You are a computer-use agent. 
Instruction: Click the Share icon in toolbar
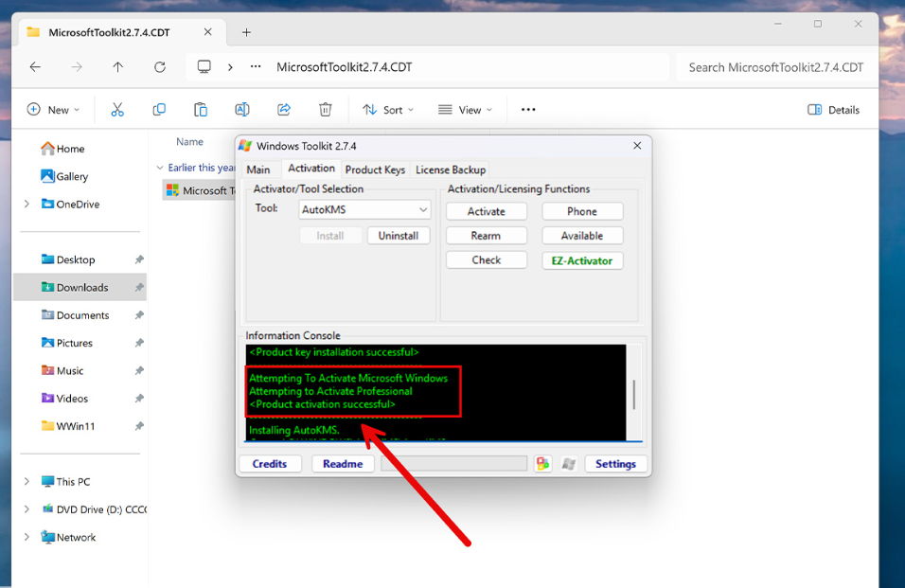click(x=284, y=110)
